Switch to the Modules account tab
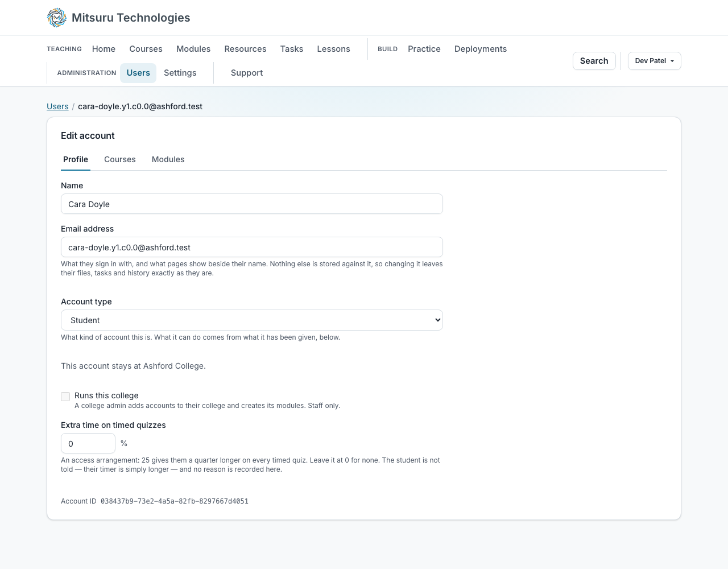This screenshot has width=728, height=569. [x=168, y=159]
